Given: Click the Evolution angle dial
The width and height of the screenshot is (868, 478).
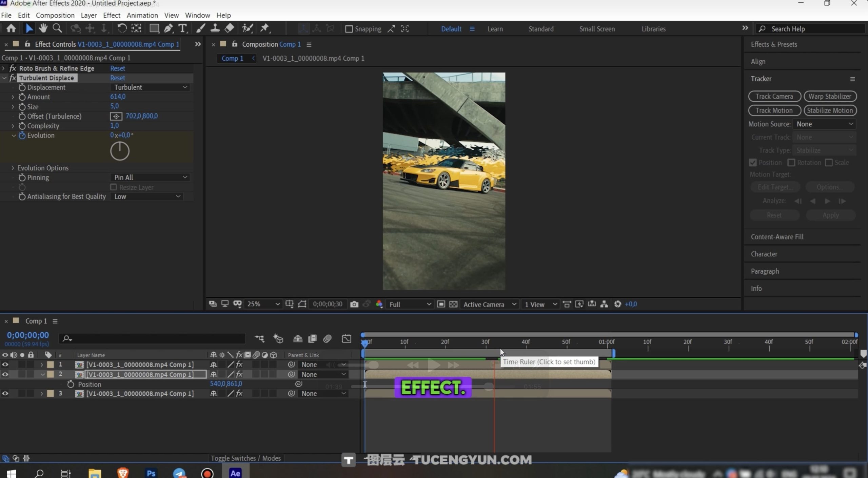Looking at the screenshot, I should coord(120,151).
